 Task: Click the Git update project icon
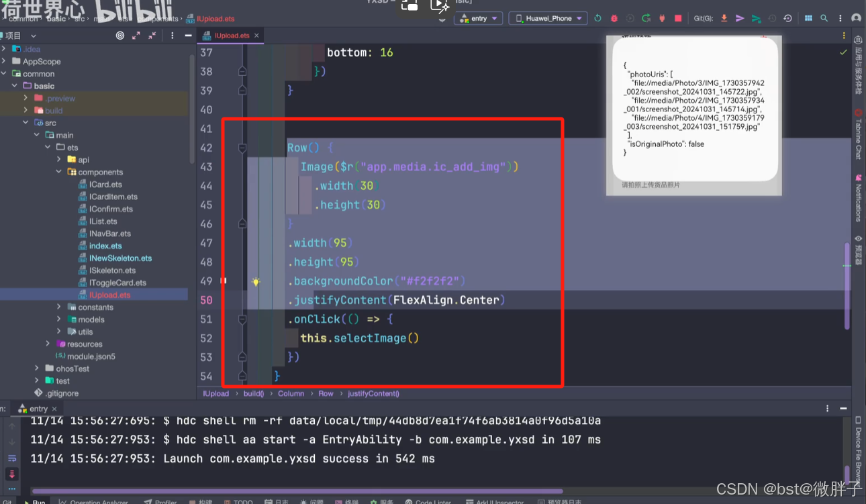click(724, 18)
